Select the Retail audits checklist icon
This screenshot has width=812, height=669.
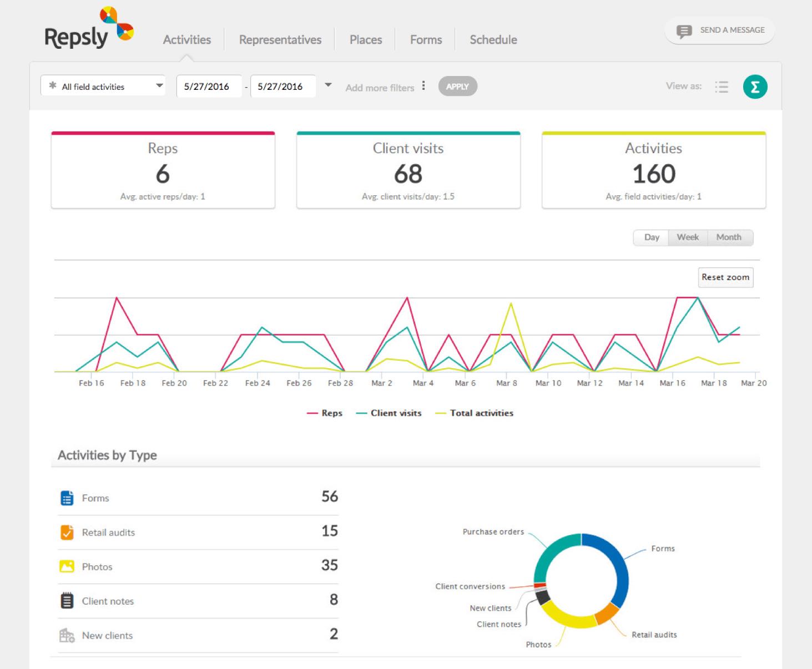pos(67,532)
